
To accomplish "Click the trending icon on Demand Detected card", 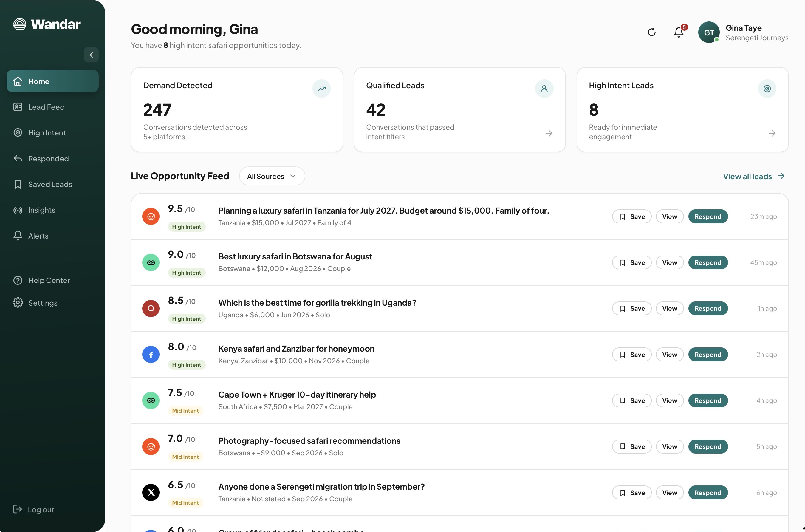I will click(x=322, y=89).
